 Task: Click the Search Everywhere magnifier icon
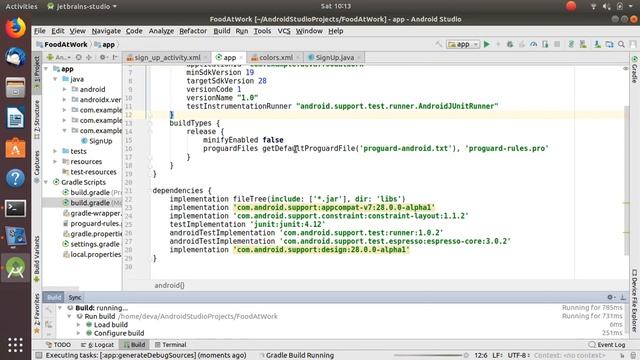click(621, 44)
